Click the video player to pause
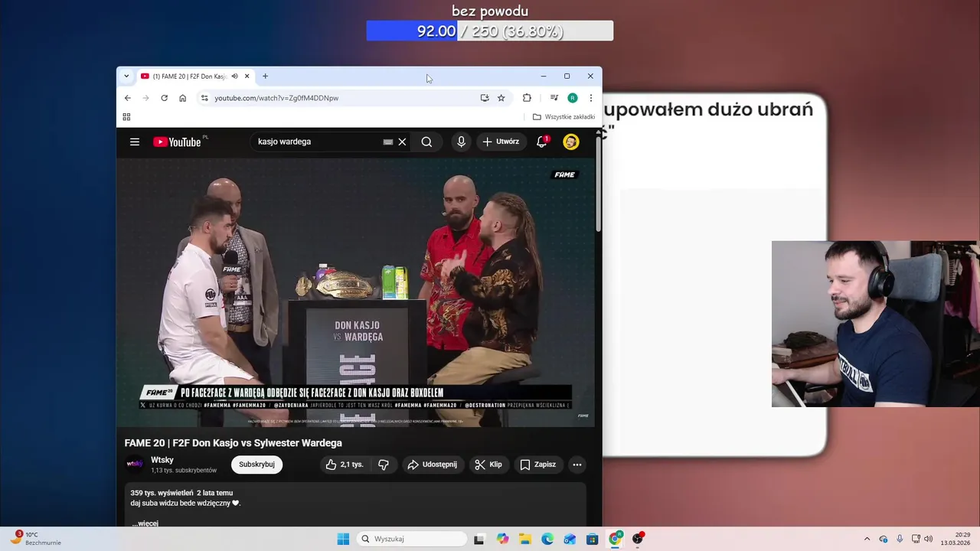The image size is (980, 551). 355,292
